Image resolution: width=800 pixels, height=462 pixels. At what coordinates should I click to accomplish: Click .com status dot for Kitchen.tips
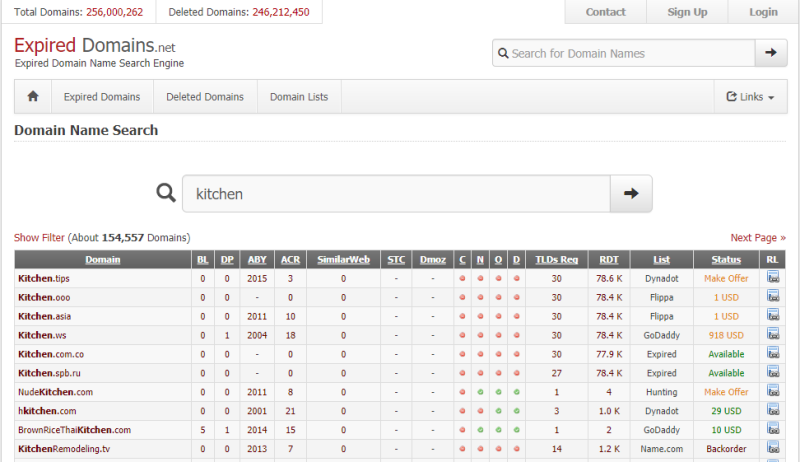click(462, 278)
